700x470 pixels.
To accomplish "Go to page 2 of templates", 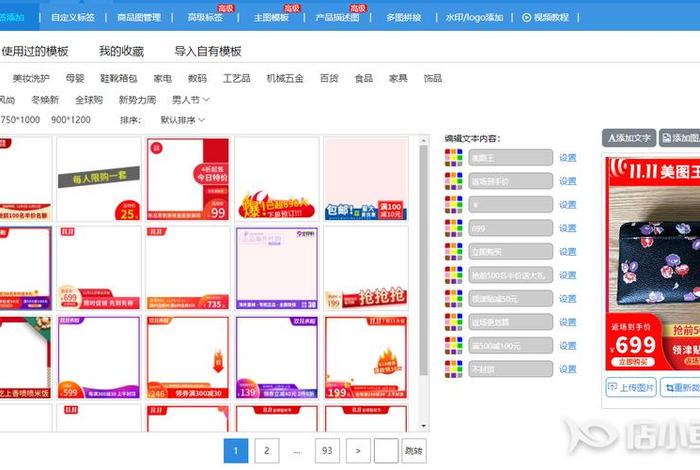I will 267,451.
